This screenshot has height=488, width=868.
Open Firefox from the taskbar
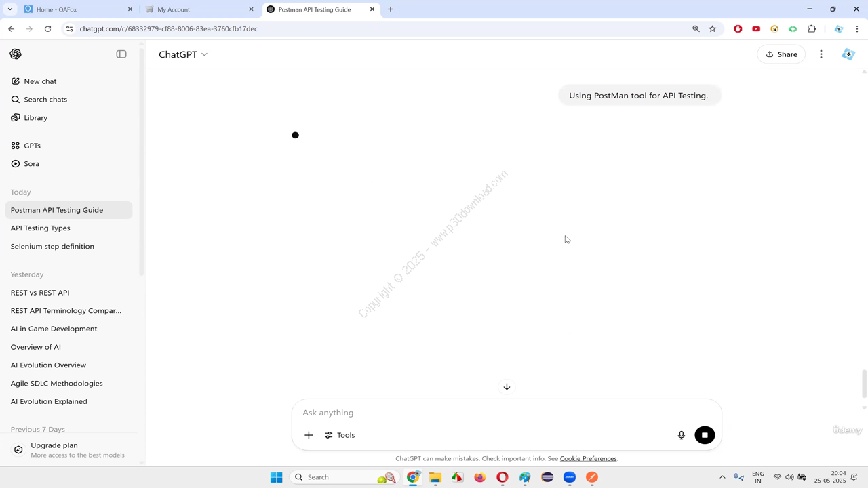tap(480, 477)
